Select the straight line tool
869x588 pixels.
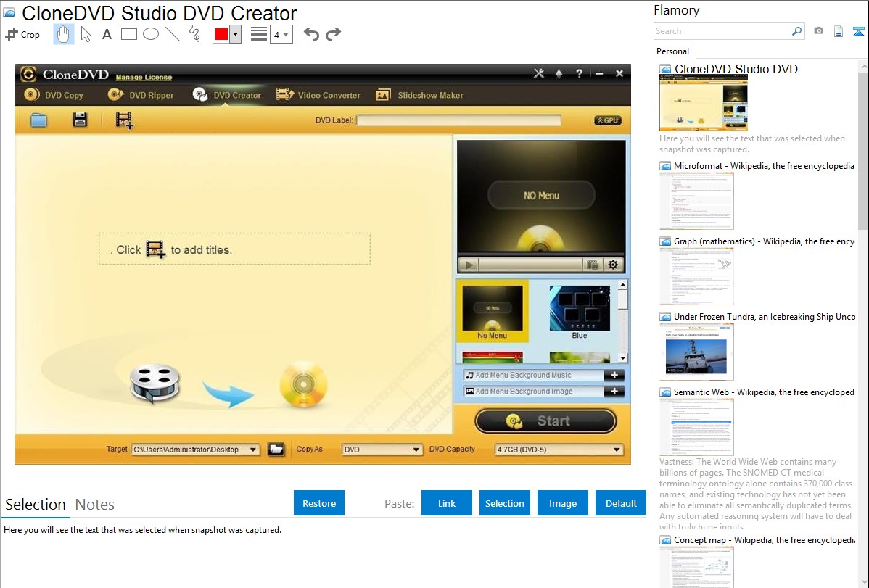click(173, 34)
